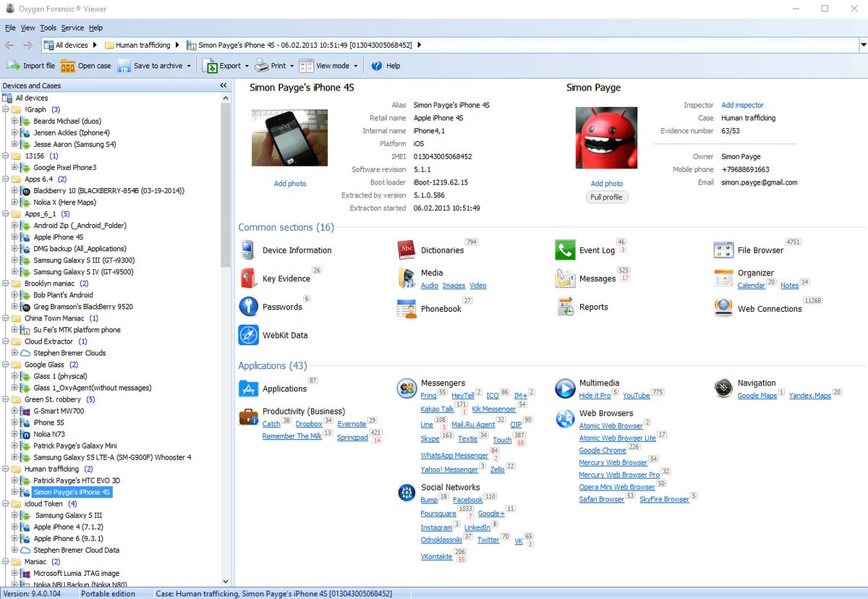The image size is (868, 599).
Task: Open the Messengers group icon
Action: coord(407,388)
